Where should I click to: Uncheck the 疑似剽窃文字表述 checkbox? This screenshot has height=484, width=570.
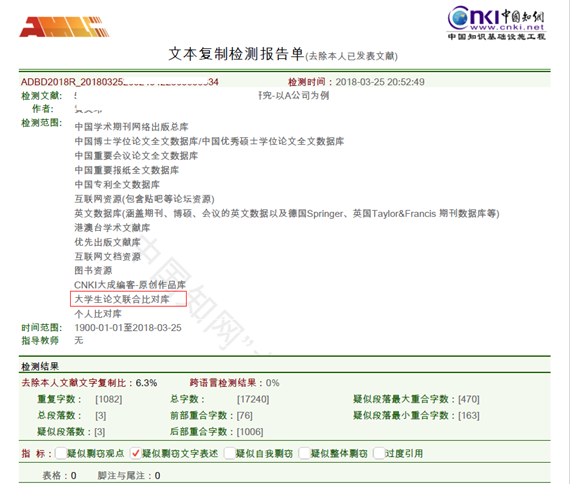tap(136, 453)
